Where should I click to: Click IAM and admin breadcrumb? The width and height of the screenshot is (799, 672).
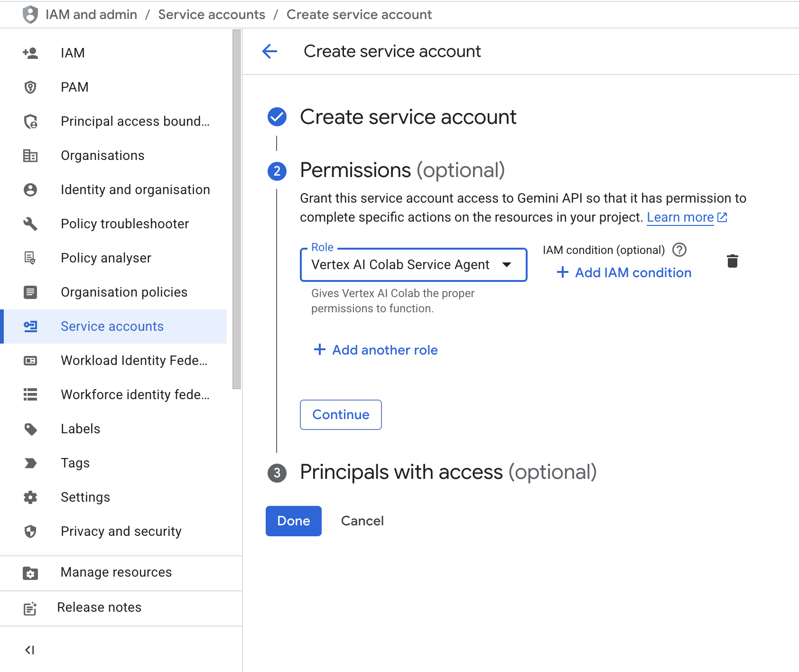pos(91,15)
